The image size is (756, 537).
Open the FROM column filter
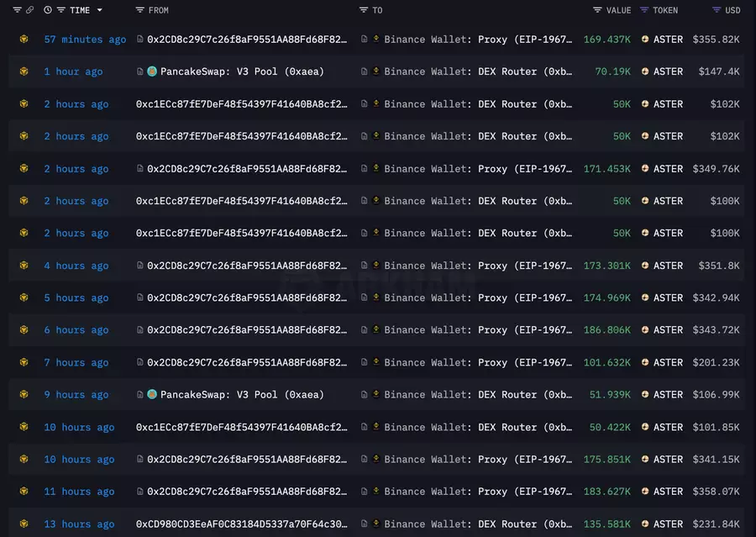pyautogui.click(x=139, y=10)
